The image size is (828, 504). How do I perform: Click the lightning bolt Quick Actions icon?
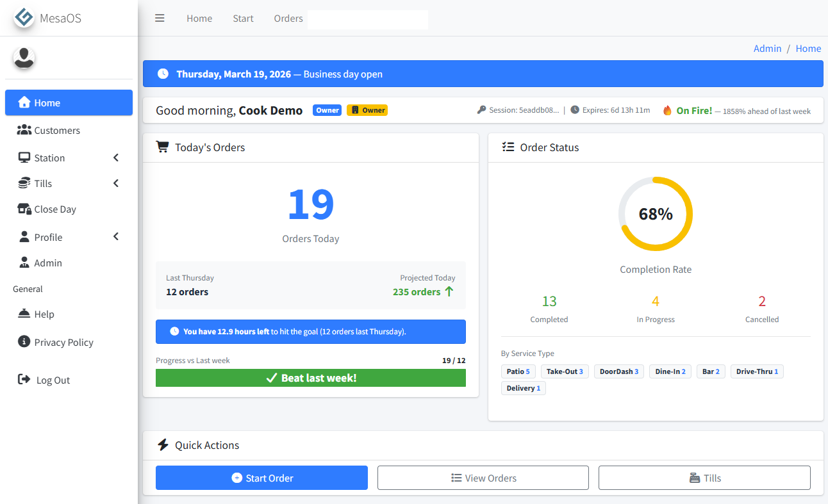163,444
